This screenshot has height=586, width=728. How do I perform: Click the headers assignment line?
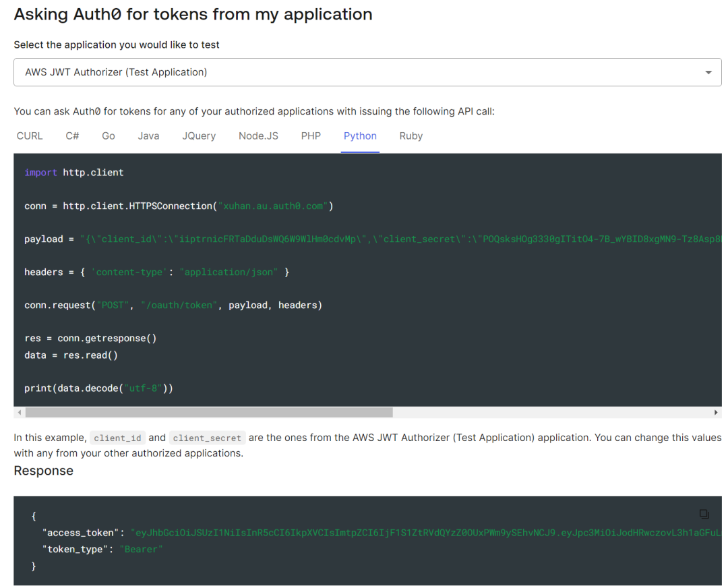(157, 272)
